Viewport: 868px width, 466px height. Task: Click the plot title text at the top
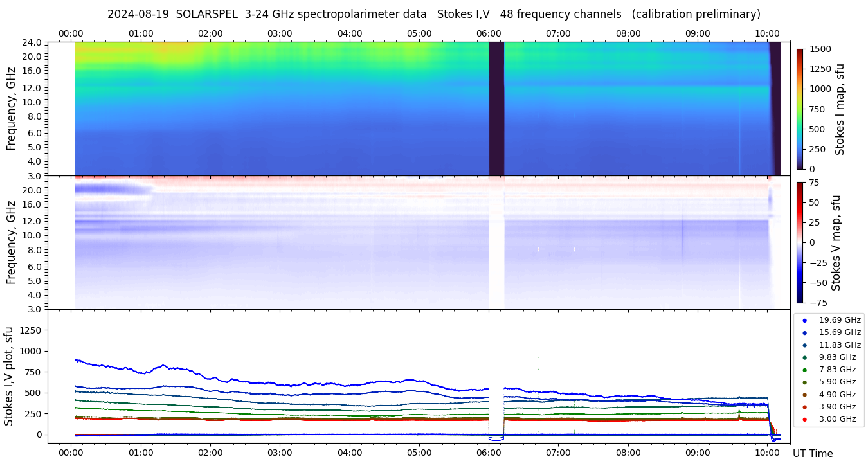coord(433,14)
